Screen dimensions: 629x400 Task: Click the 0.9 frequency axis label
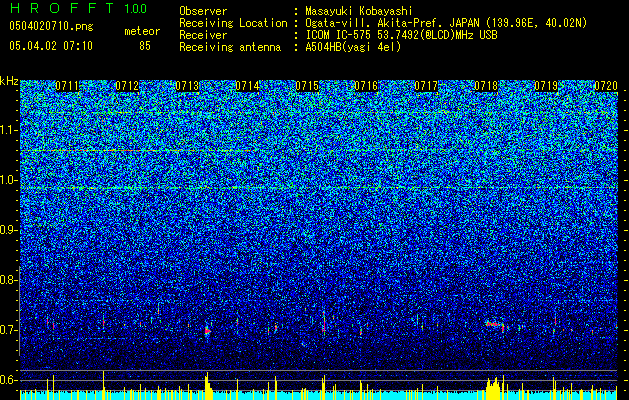9,230
